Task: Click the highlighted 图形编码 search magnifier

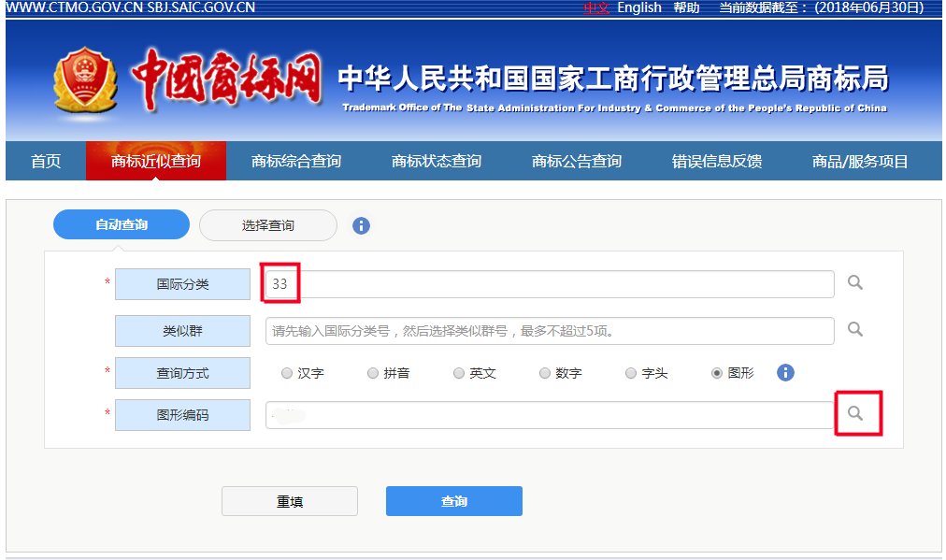Action: coord(856,413)
